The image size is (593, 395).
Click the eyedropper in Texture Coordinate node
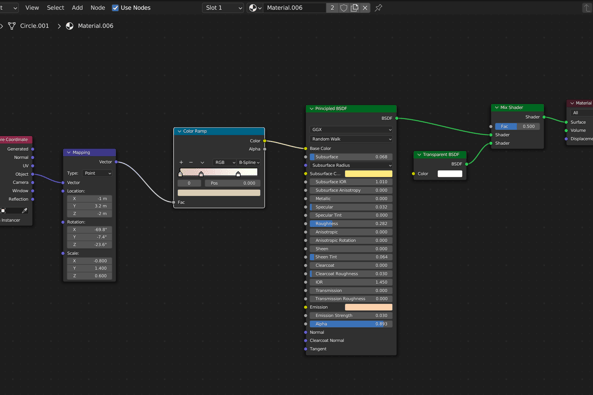coord(24,210)
